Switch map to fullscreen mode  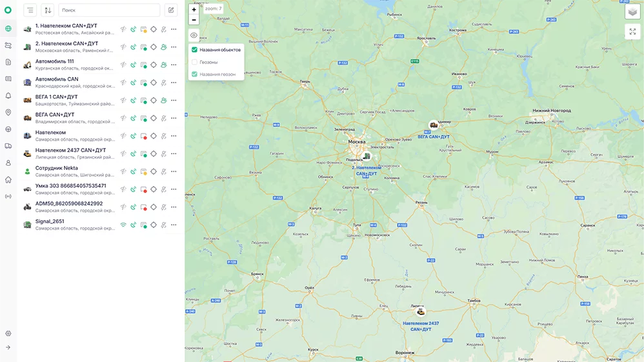click(x=632, y=32)
